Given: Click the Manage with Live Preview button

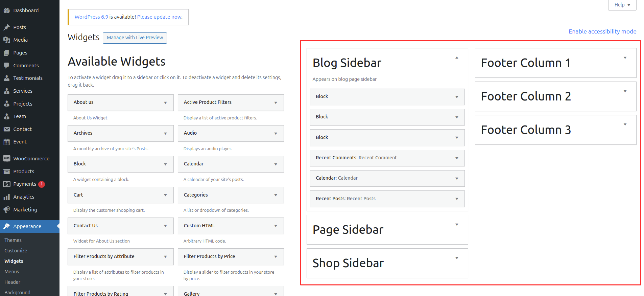Looking at the screenshot, I should coord(135,38).
